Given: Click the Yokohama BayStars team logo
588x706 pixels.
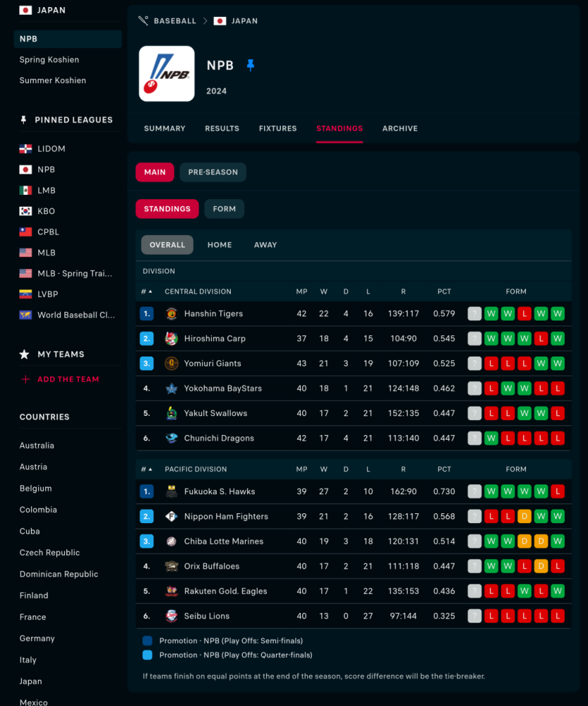Looking at the screenshot, I should [x=171, y=388].
